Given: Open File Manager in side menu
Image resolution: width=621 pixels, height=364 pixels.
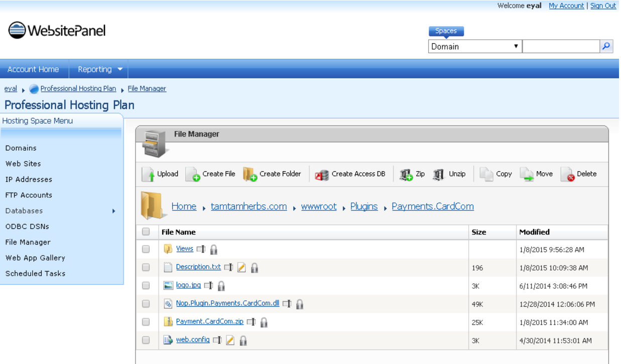Looking at the screenshot, I should click(x=28, y=242).
